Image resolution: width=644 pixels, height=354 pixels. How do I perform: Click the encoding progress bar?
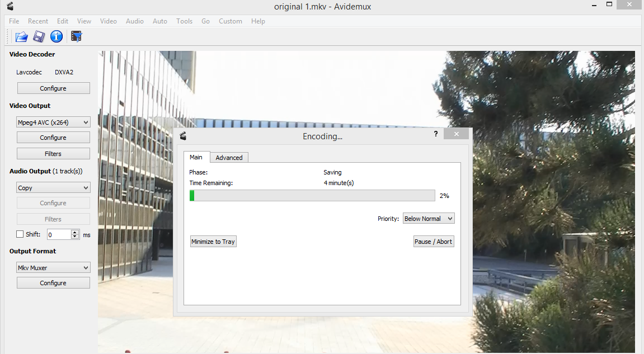312,196
